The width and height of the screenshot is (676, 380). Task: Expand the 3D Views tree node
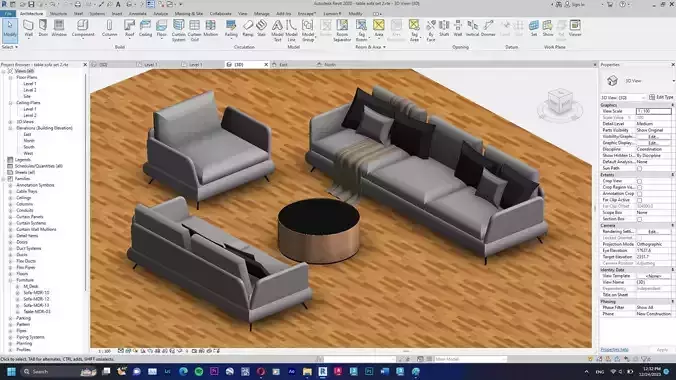point(10,122)
